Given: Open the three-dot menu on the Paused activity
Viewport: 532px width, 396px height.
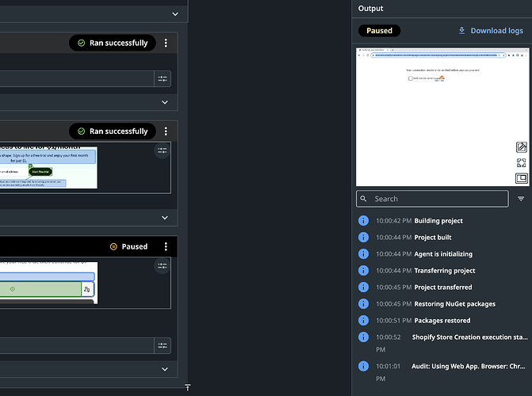Looking at the screenshot, I should (x=166, y=246).
